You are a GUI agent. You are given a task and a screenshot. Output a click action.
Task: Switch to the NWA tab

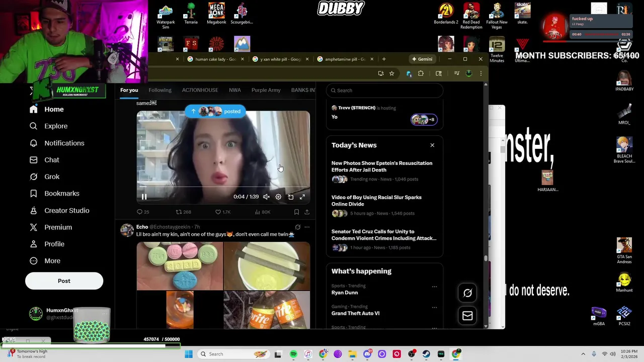234,90
